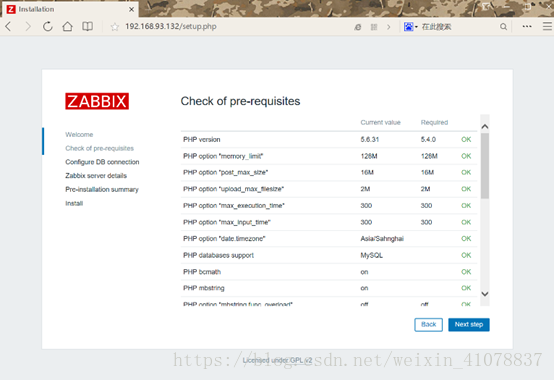
Task: Click the Current value column header
Action: pyautogui.click(x=380, y=123)
